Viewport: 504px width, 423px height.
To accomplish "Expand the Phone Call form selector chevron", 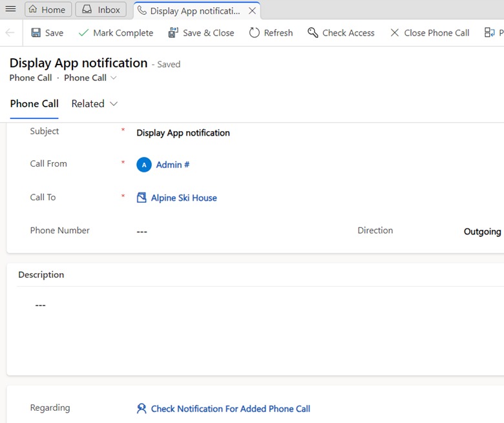I will point(114,77).
